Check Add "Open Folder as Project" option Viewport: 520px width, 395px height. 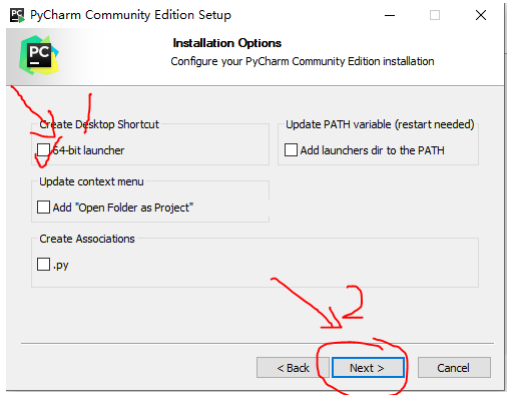[x=44, y=207]
